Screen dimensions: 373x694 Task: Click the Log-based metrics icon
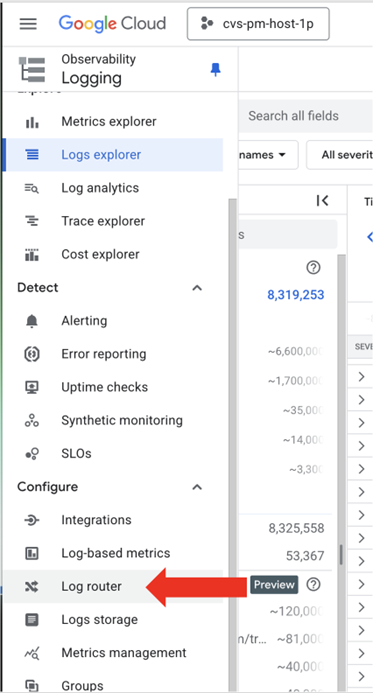pos(32,553)
